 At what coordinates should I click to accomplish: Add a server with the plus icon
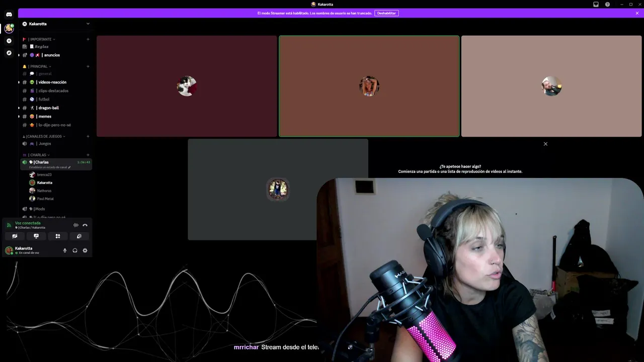[x=9, y=41]
